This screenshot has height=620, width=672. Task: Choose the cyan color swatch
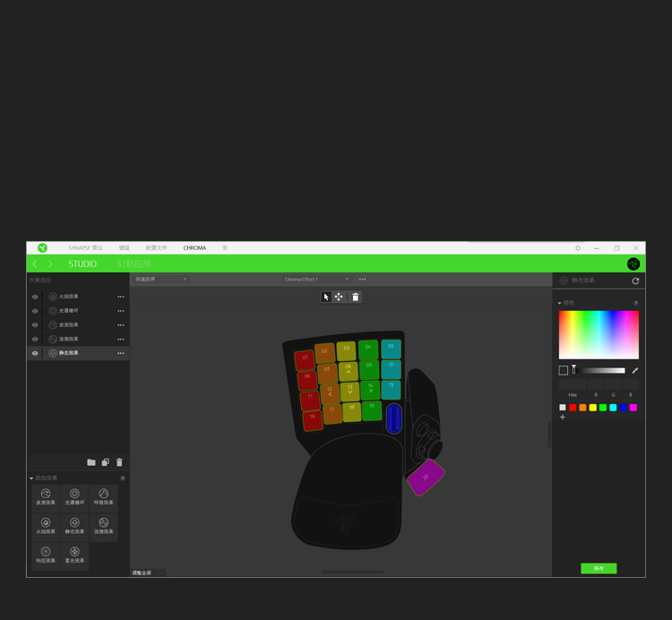pyautogui.click(x=613, y=408)
